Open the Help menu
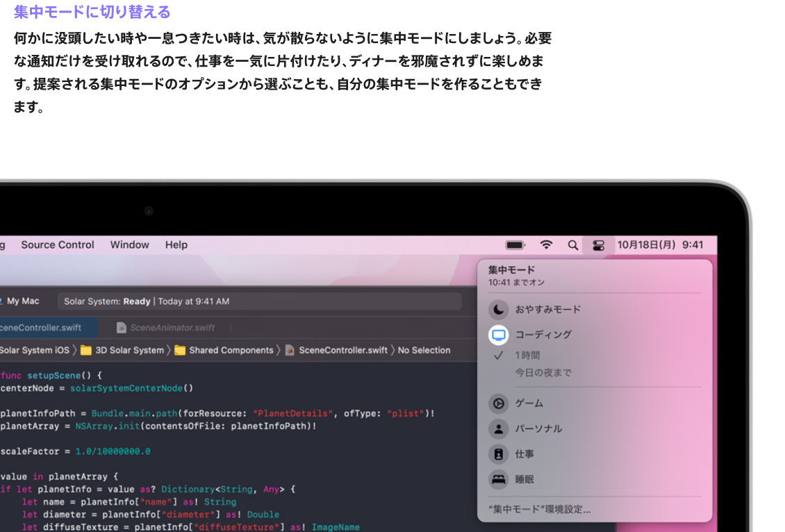This screenshot has width=785, height=532. pos(176,244)
